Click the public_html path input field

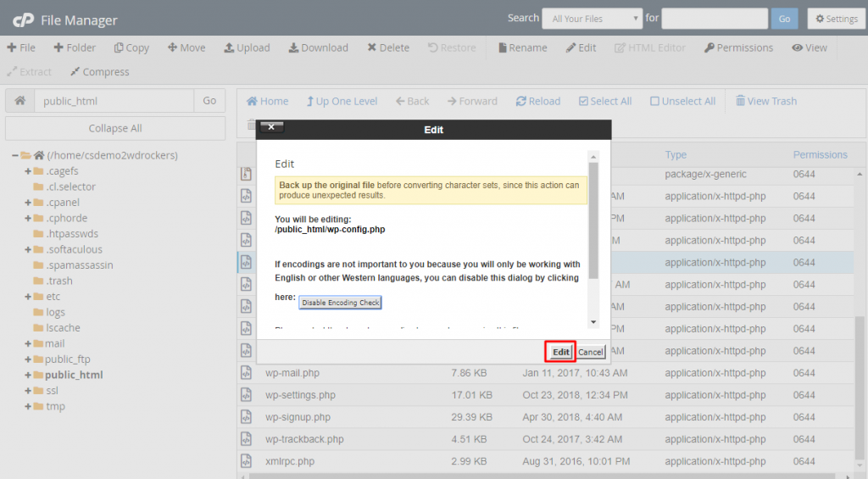point(114,101)
